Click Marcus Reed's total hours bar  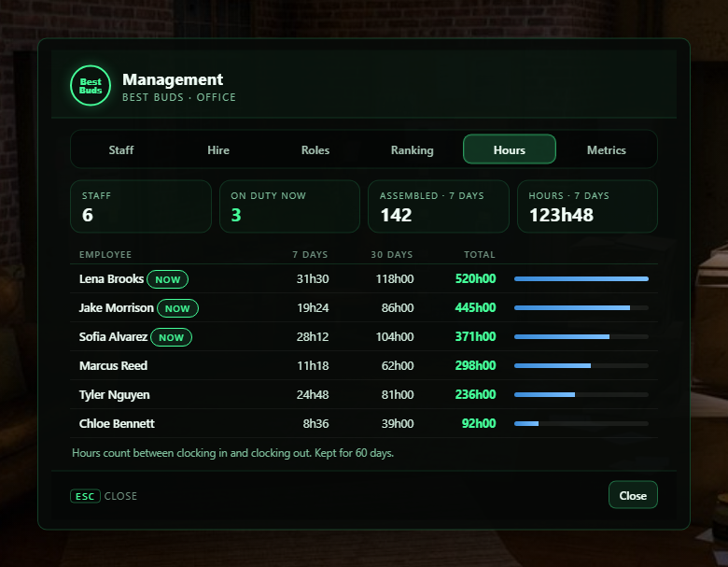581,366
